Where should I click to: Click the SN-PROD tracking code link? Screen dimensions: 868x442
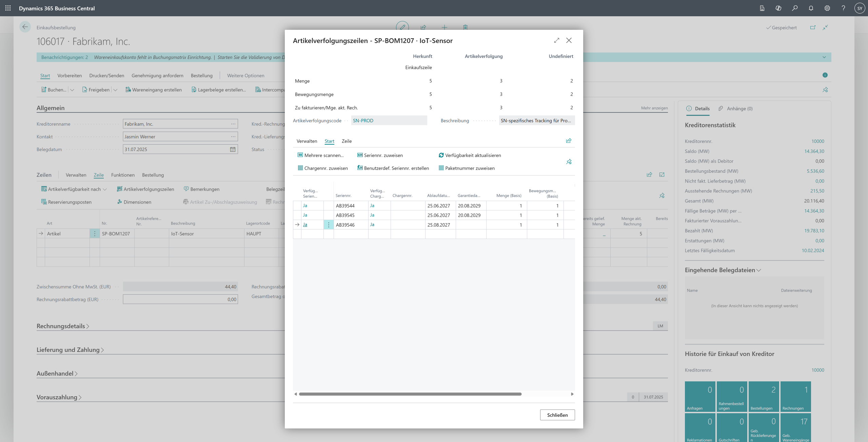pyautogui.click(x=363, y=121)
